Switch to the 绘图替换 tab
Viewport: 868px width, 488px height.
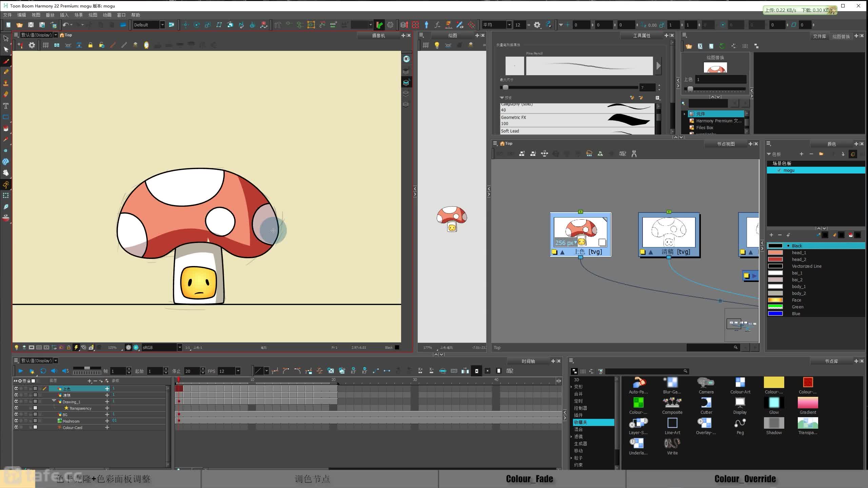(841, 36)
